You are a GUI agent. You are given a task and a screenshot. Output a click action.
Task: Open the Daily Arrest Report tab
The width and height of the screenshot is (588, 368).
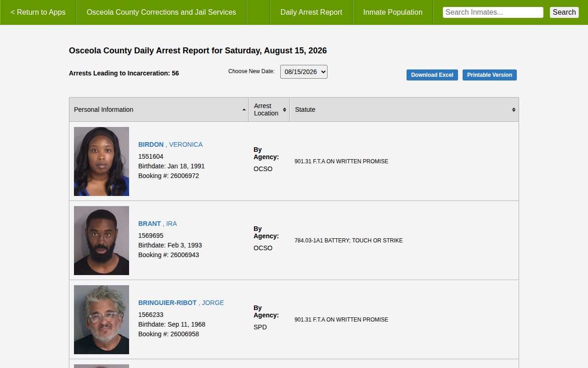(x=311, y=12)
